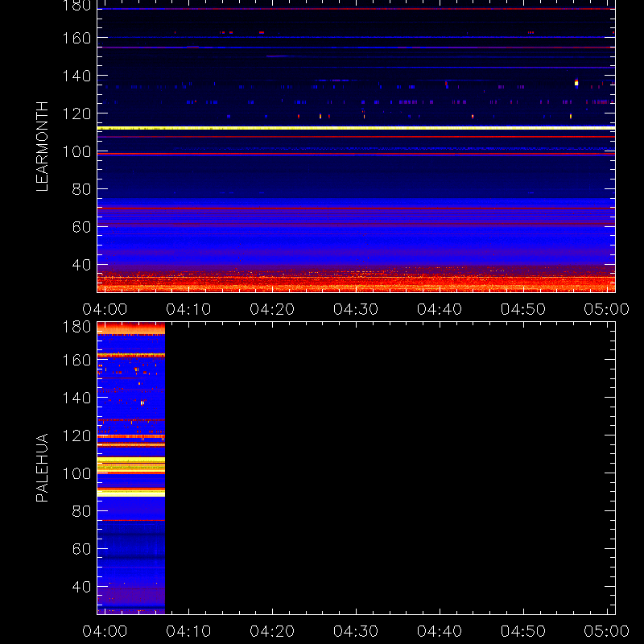Screen dimensions: 644x644
Task: Click 04:40 time label under Learmonth plot
Action: click(440, 309)
